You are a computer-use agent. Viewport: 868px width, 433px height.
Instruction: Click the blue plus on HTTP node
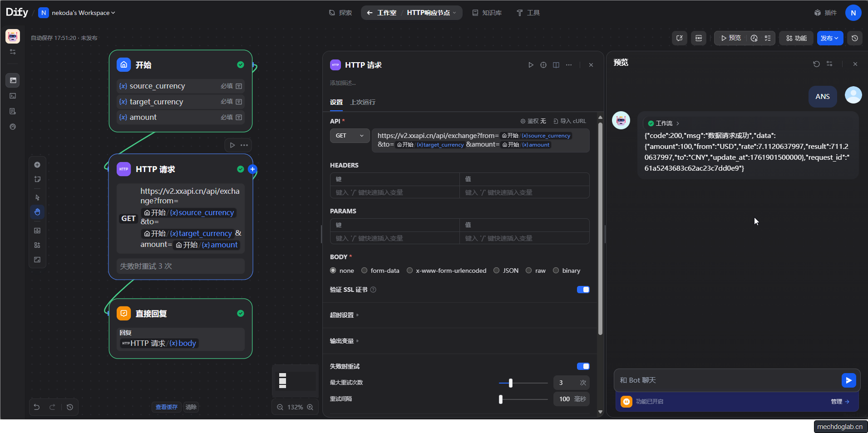pos(252,169)
